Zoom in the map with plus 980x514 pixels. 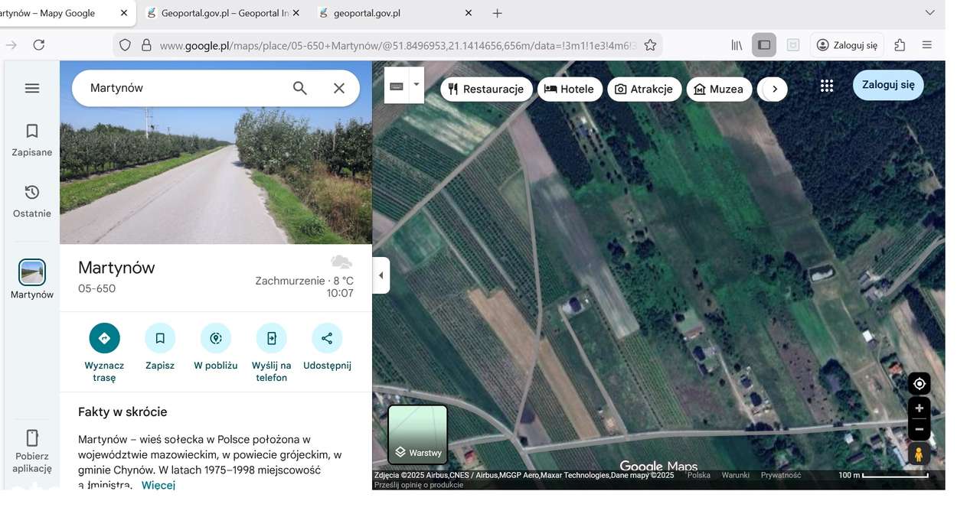click(920, 408)
